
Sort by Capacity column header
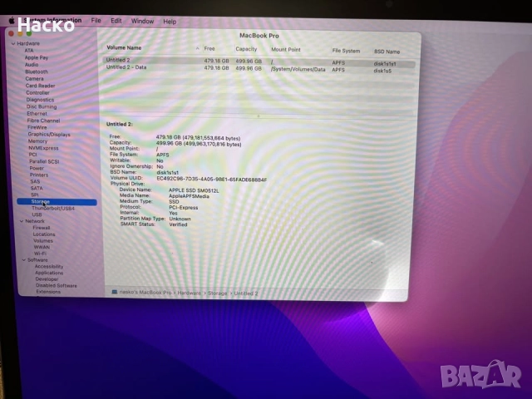246,49
